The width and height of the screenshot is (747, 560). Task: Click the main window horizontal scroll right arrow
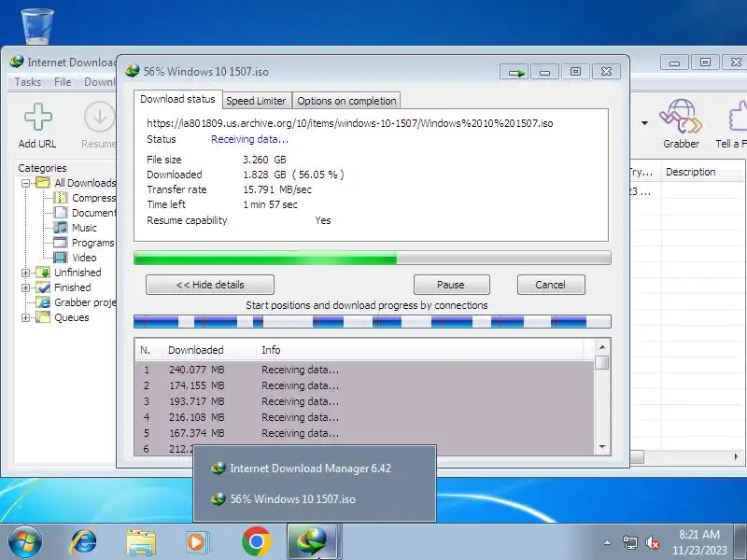pyautogui.click(x=736, y=456)
